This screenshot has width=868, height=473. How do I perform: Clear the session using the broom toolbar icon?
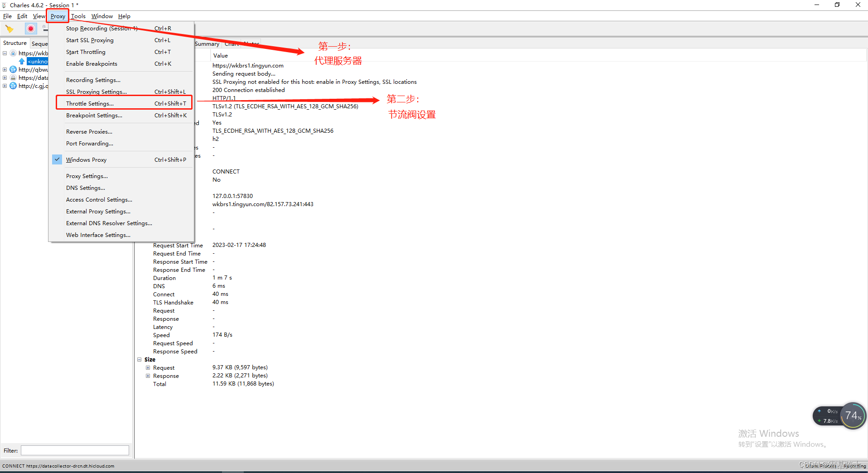9,28
